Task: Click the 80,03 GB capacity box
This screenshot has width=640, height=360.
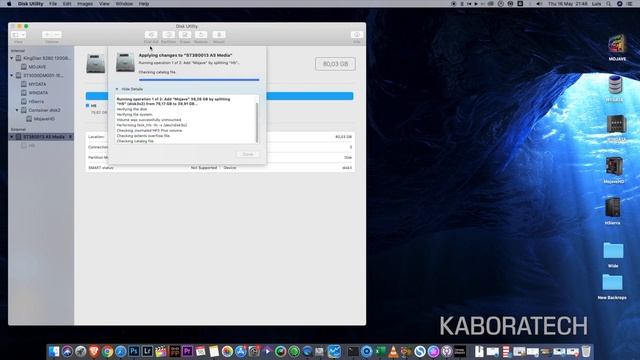Action: tap(335, 64)
